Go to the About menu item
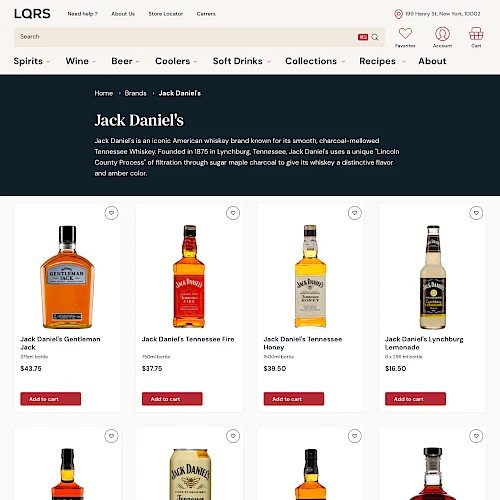 pyautogui.click(x=432, y=61)
